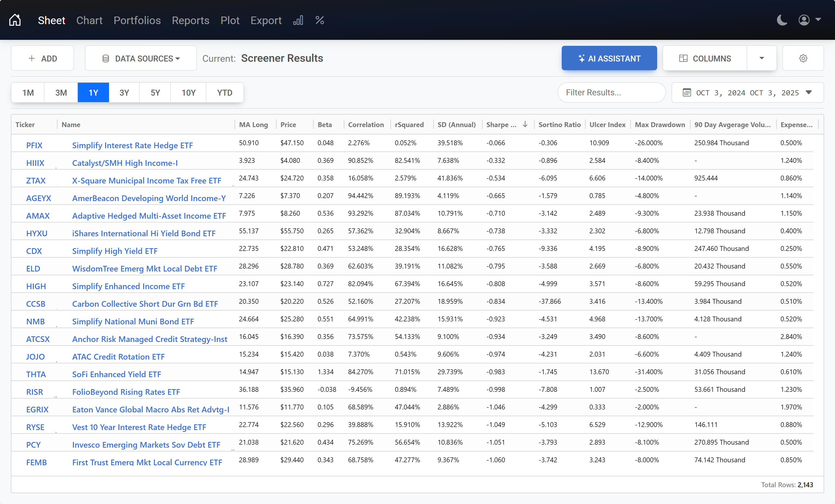
Task: Select the YTD time range
Action: pyautogui.click(x=225, y=92)
